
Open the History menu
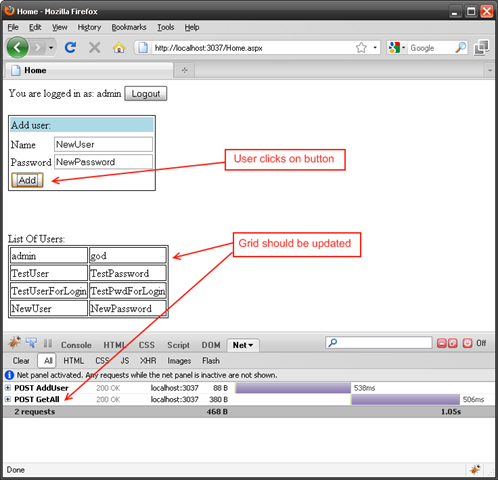coord(89,27)
